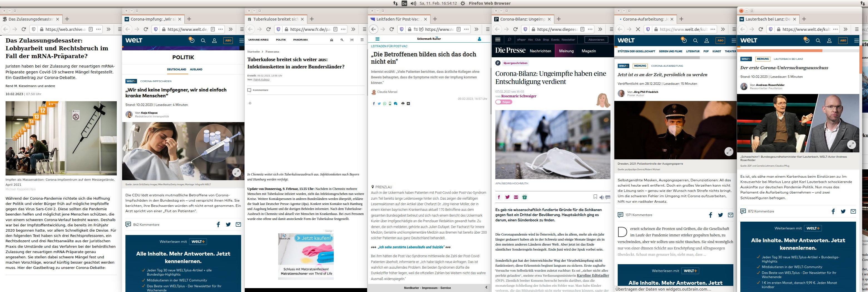Open Firefox hamburger menu in Zulassungsdesaster window
868x292 pixels.
120,29
